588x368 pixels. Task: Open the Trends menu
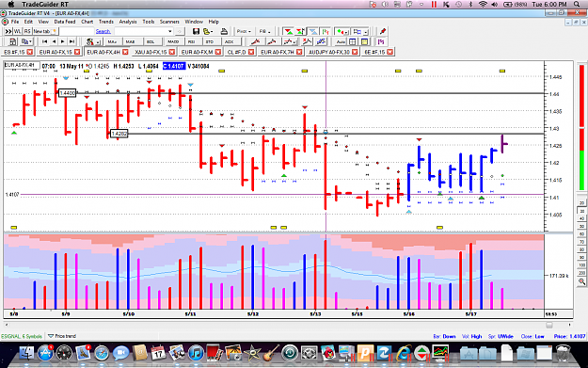tap(106, 22)
